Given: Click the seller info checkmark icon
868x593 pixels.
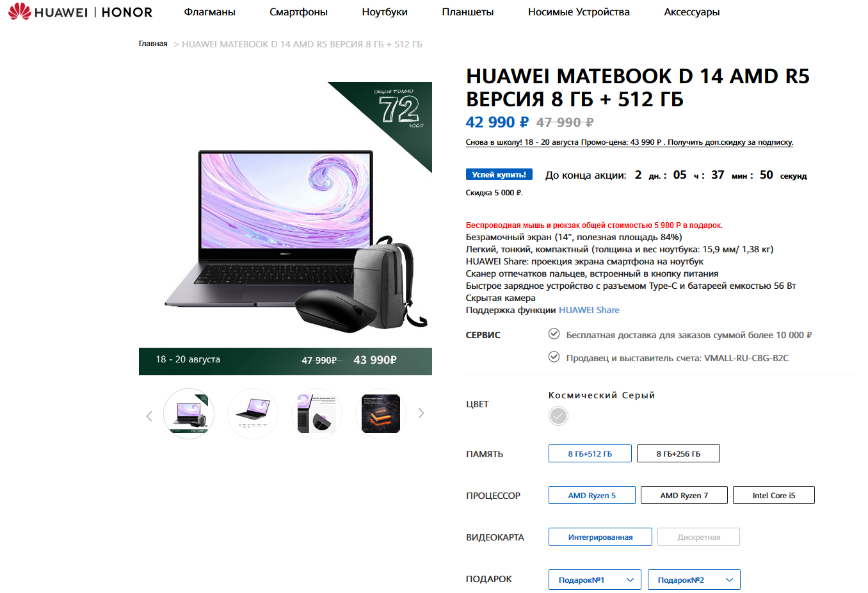Looking at the screenshot, I should pyautogui.click(x=554, y=357).
